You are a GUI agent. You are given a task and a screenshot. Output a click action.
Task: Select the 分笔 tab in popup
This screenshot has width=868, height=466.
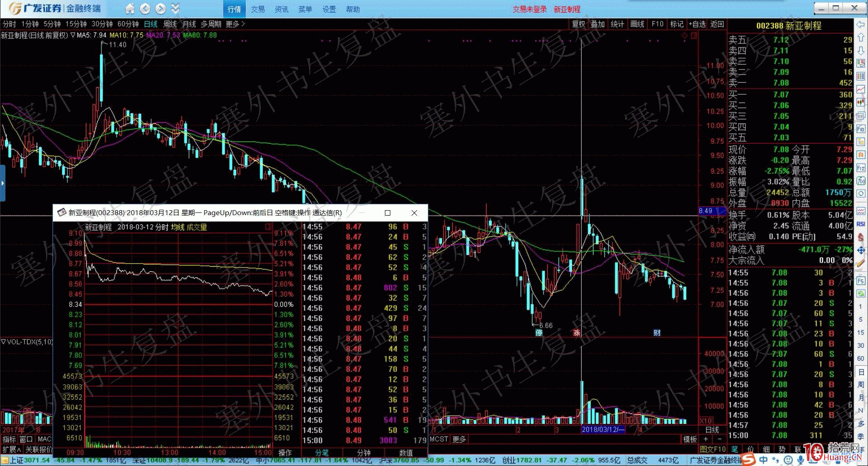pos(322,452)
